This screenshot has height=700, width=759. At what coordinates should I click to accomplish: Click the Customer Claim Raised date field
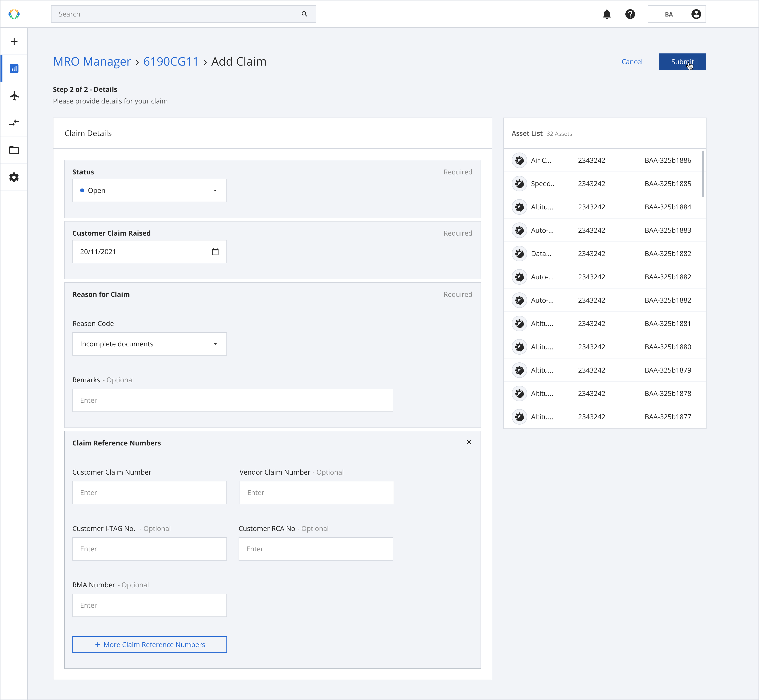tap(149, 252)
